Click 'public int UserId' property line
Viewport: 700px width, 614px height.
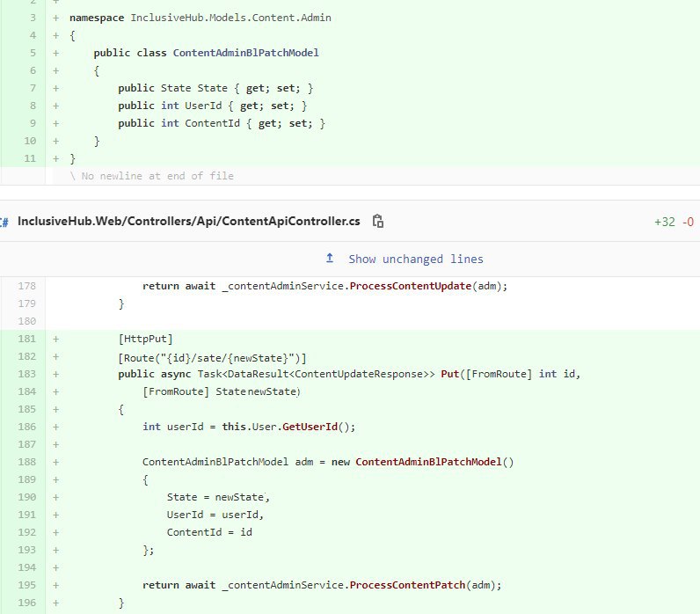(x=213, y=106)
